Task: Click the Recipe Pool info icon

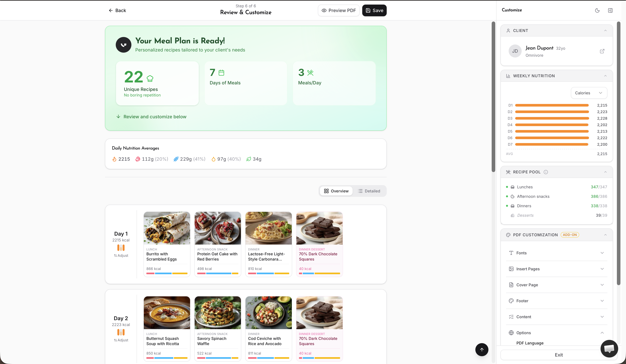Action: pos(546,172)
